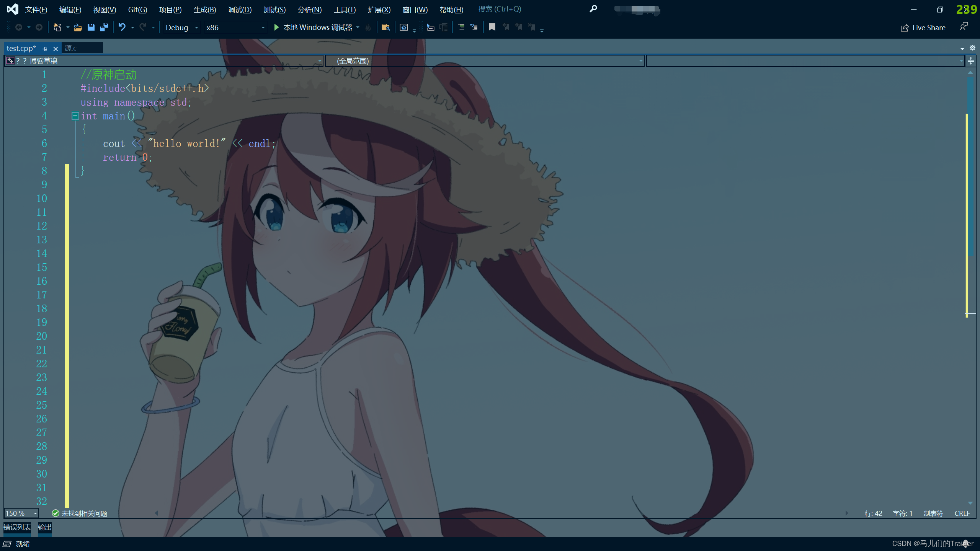Screen dimensions: 980x551
Task: Open the 帮助(H) menu
Action: pos(451,10)
